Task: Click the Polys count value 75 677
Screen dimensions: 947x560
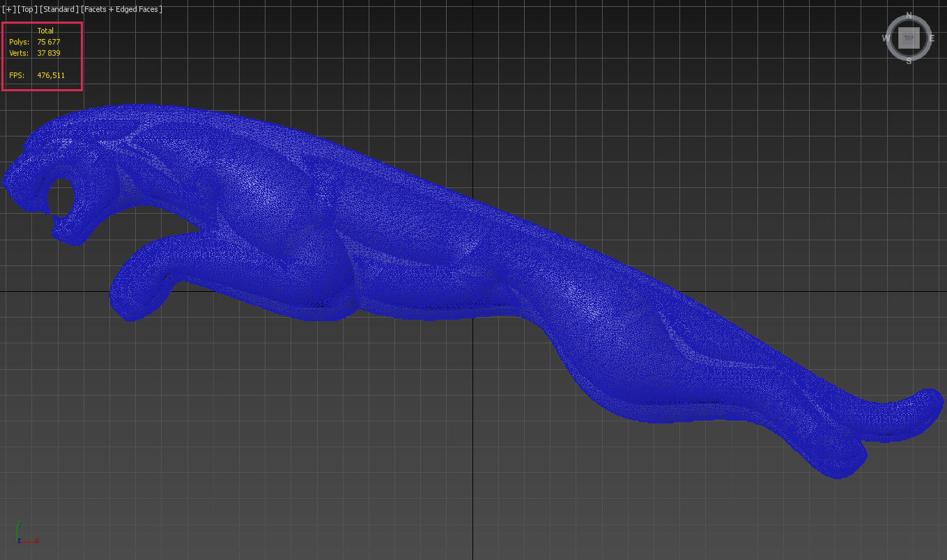Action: tap(49, 42)
